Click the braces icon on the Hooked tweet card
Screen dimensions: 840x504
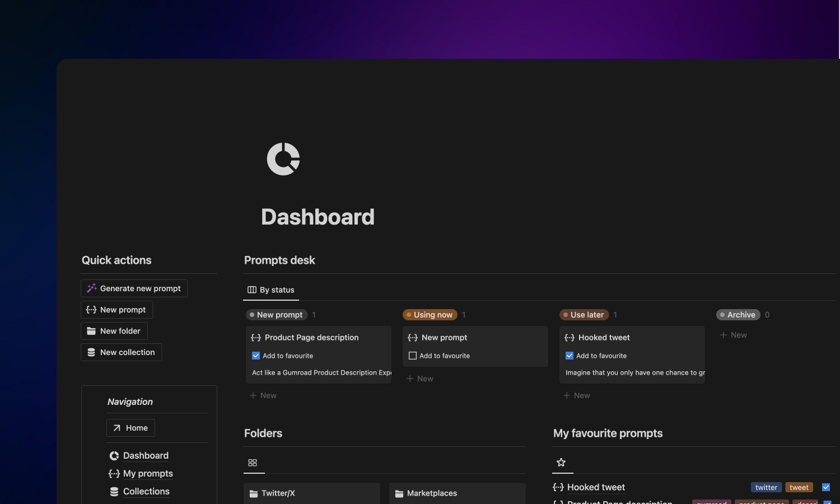tap(570, 338)
